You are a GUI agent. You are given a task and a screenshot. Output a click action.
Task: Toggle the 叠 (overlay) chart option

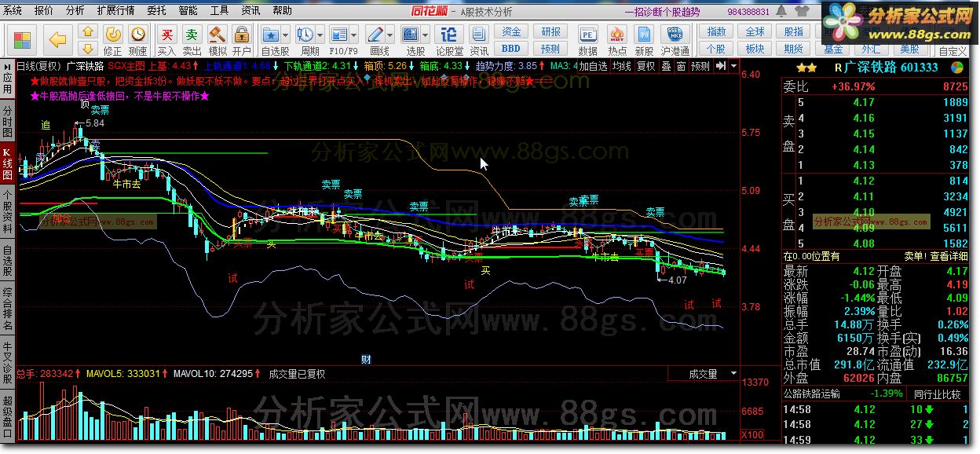(x=667, y=67)
